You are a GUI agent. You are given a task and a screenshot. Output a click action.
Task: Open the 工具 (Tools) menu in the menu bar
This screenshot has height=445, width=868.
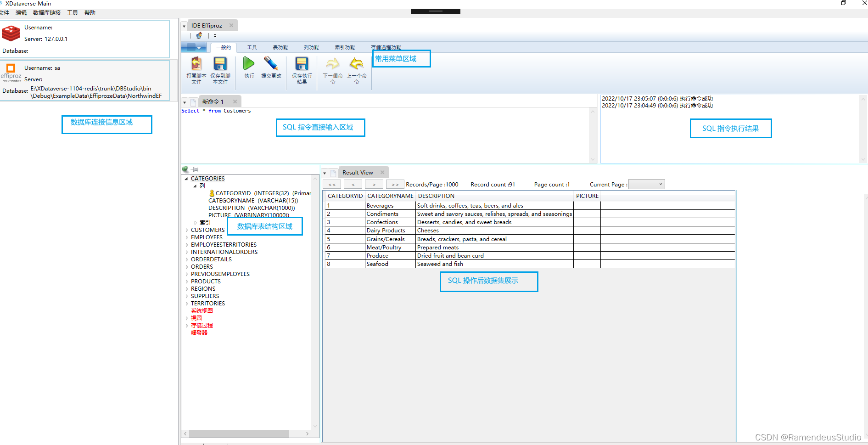[x=73, y=13]
